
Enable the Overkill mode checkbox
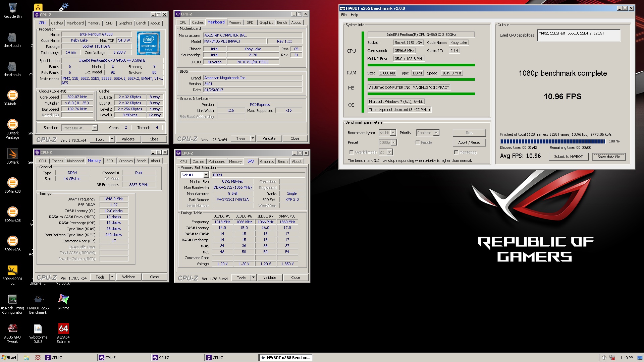[352, 152]
